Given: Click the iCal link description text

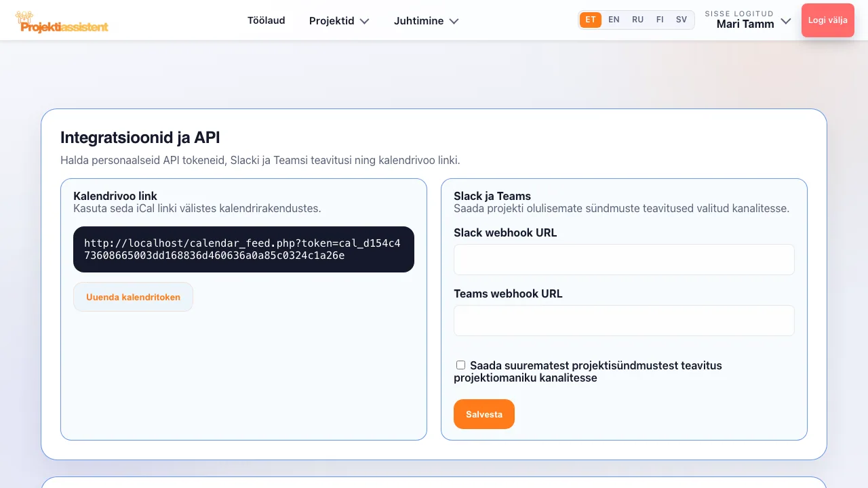Looking at the screenshot, I should click(x=197, y=208).
